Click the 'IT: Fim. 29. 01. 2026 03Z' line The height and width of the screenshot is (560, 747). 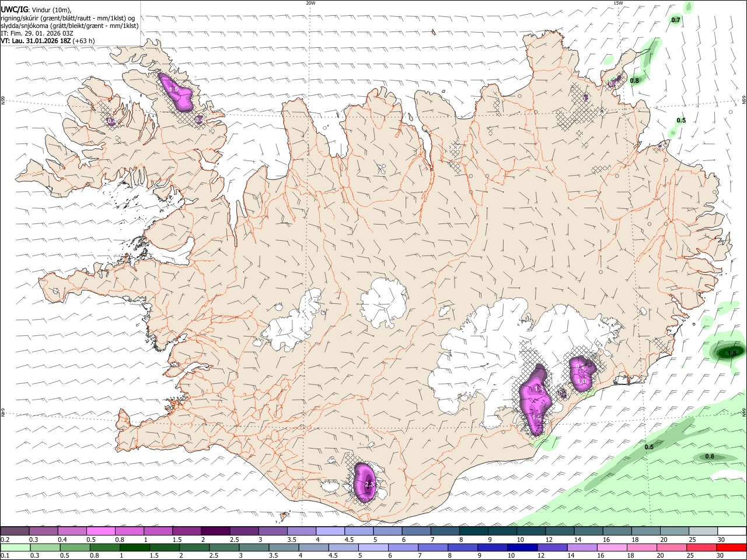[37, 33]
